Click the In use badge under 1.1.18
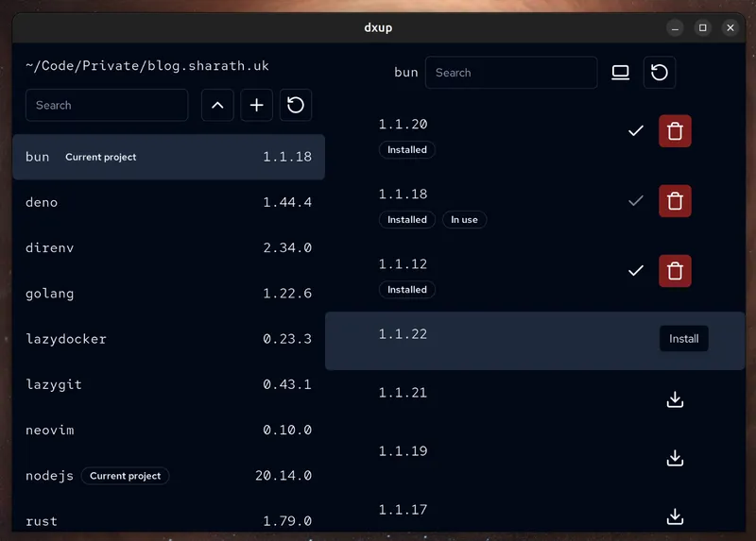The width and height of the screenshot is (756, 541). click(x=464, y=220)
